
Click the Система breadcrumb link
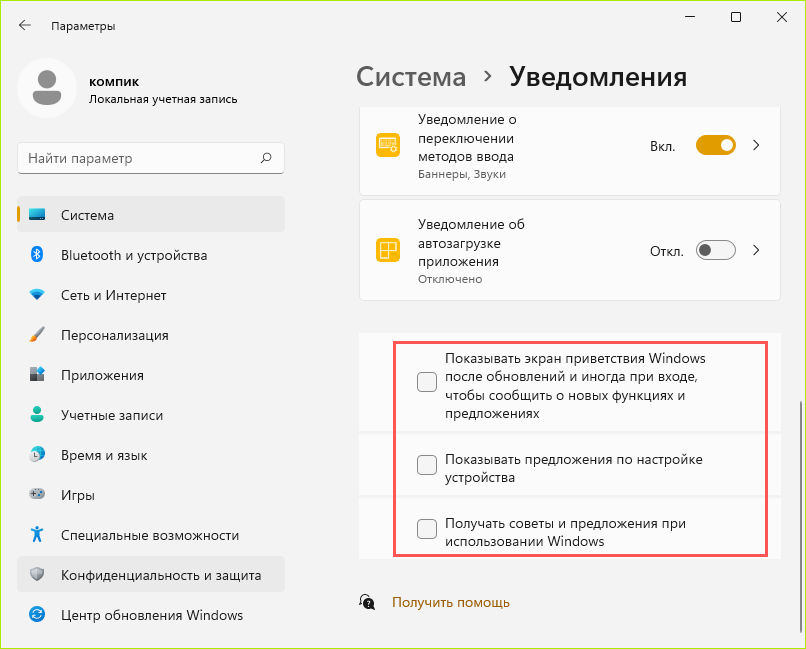pyautogui.click(x=411, y=77)
